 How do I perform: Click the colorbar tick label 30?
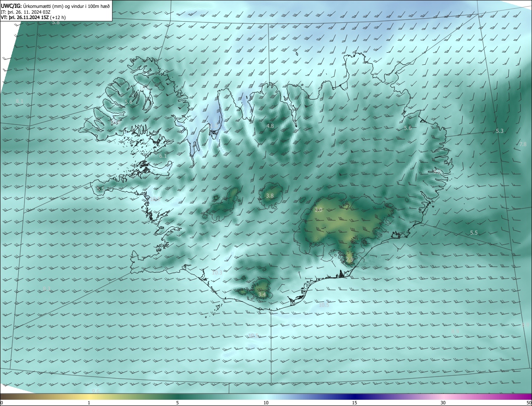point(443,403)
